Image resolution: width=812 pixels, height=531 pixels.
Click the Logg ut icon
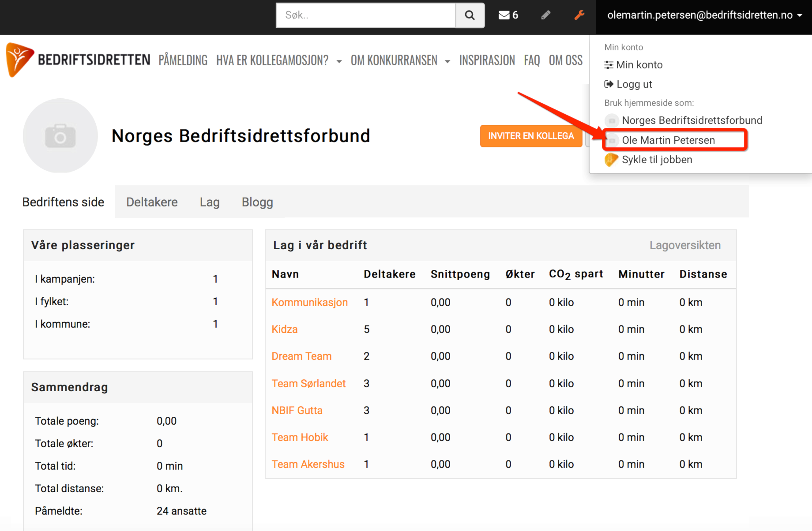click(609, 84)
